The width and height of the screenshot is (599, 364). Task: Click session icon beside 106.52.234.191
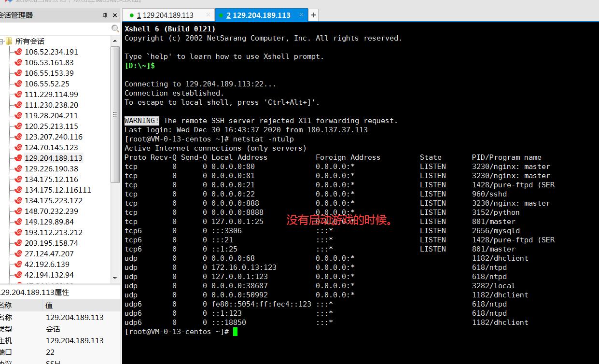tap(18, 52)
